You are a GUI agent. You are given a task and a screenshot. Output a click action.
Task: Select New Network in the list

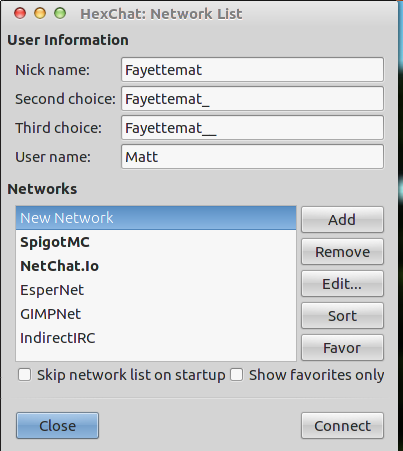[156, 218]
